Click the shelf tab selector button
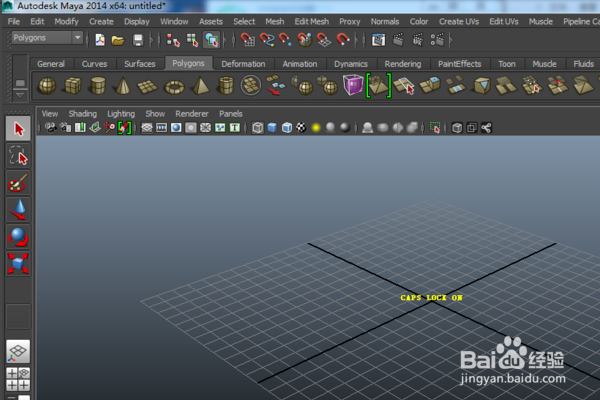This screenshot has height=400, width=600. tap(20, 83)
